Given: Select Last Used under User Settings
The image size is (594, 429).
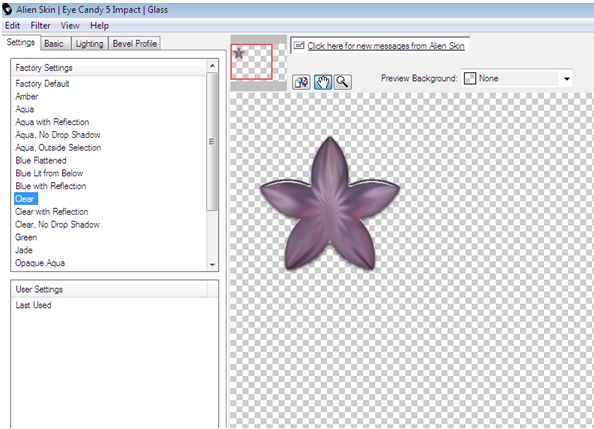Looking at the screenshot, I should pos(33,305).
